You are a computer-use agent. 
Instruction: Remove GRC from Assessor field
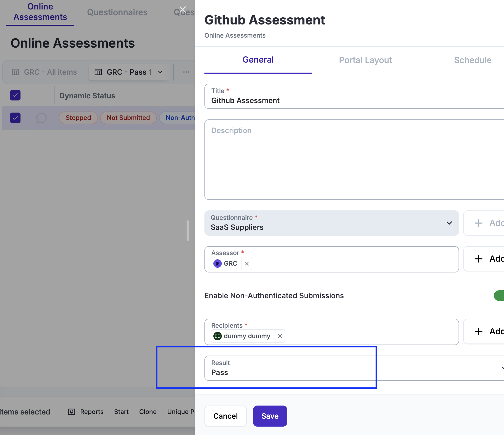click(x=247, y=264)
